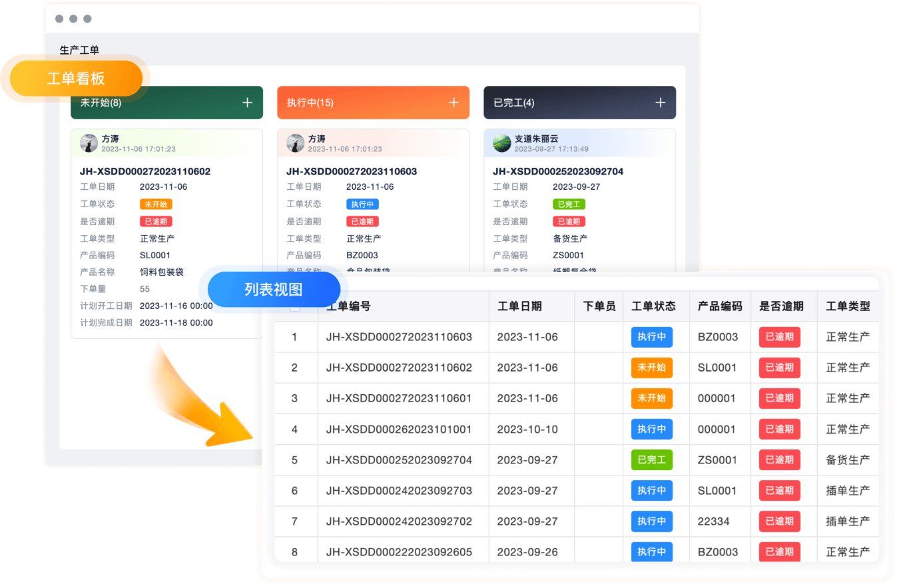Click blue 执行中 tag in table row 1
The width and height of the screenshot is (899, 588).
pos(651,337)
